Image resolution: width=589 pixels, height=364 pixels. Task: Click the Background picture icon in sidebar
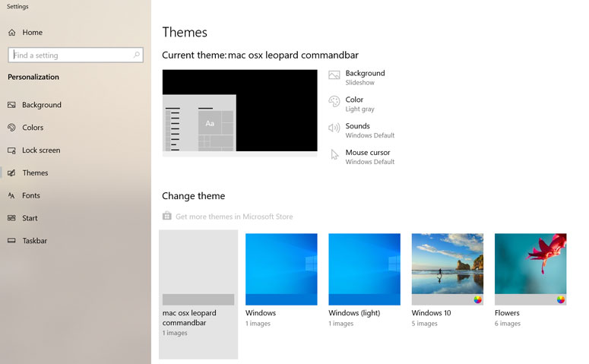pos(11,105)
